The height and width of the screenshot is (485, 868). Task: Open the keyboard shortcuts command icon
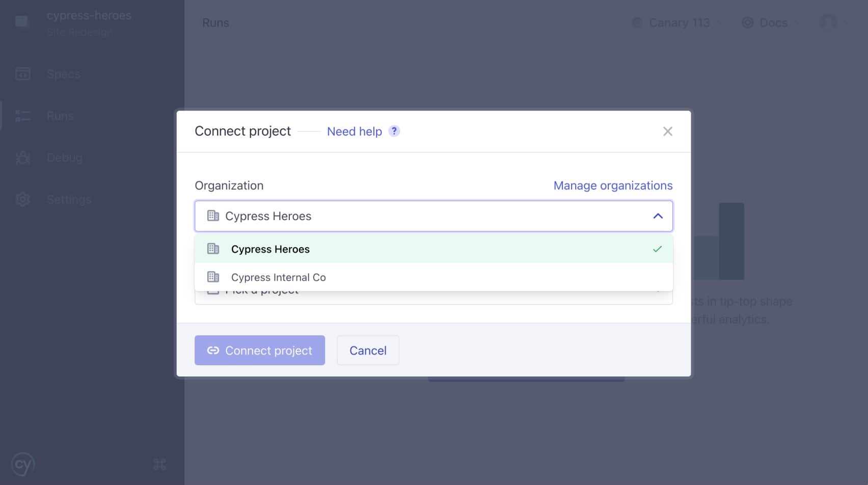coord(159,464)
